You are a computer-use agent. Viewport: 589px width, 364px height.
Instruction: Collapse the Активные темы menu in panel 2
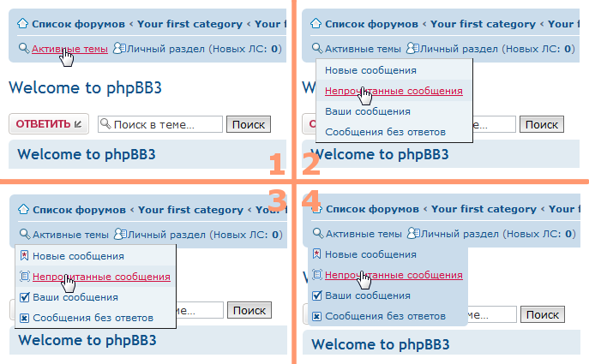coord(363,49)
